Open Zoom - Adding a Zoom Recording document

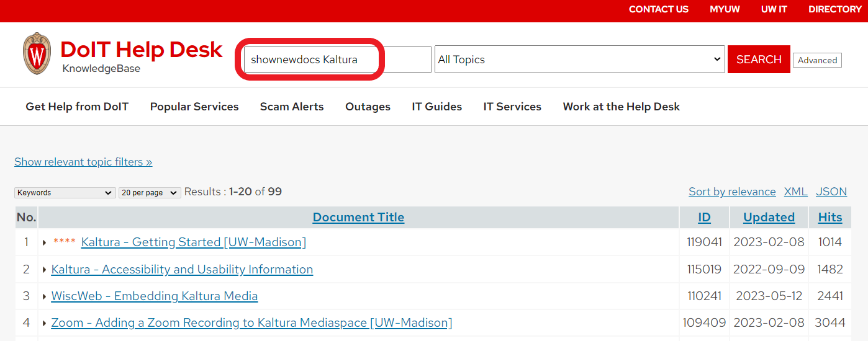(x=251, y=323)
